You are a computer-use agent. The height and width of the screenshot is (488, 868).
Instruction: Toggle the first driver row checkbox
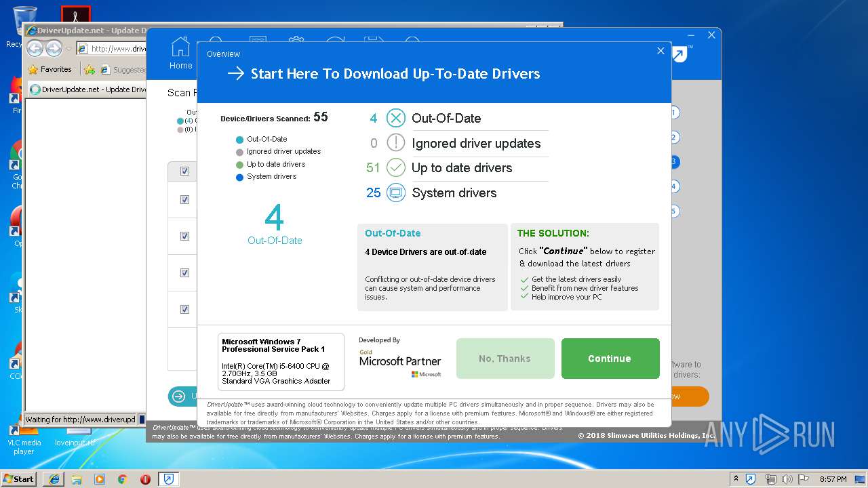(184, 199)
